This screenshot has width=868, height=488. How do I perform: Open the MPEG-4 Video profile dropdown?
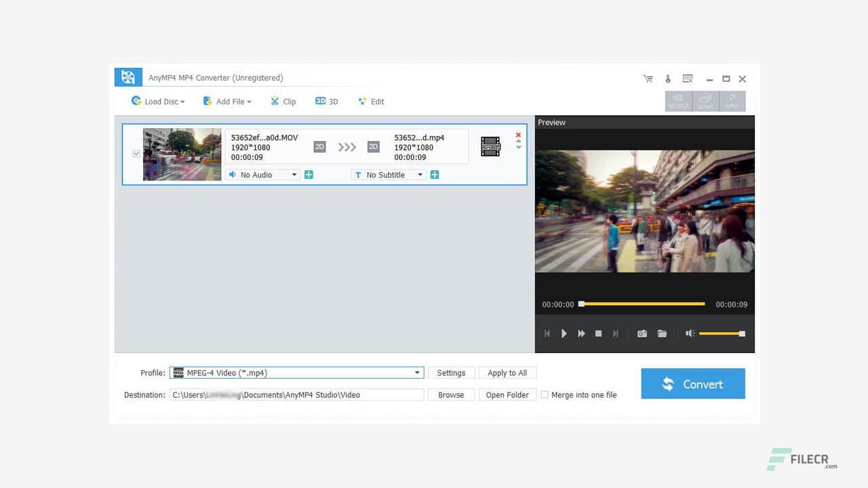417,372
